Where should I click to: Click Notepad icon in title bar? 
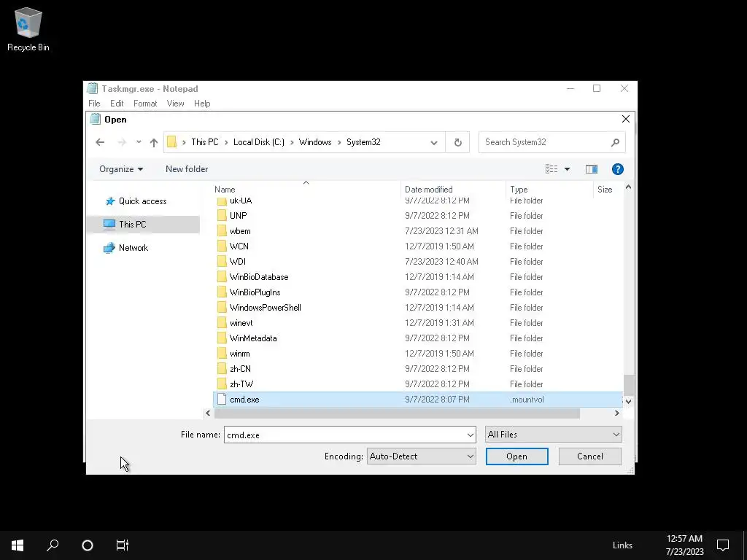click(93, 88)
